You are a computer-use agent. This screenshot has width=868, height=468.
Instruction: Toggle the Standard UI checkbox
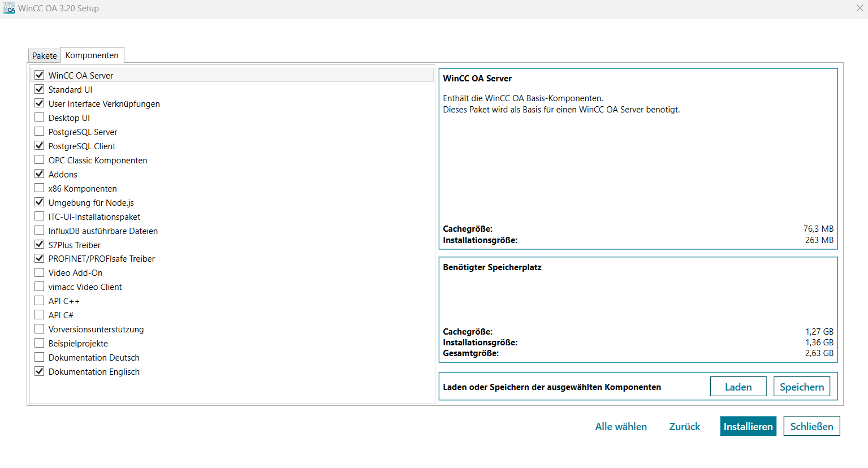pos(40,89)
